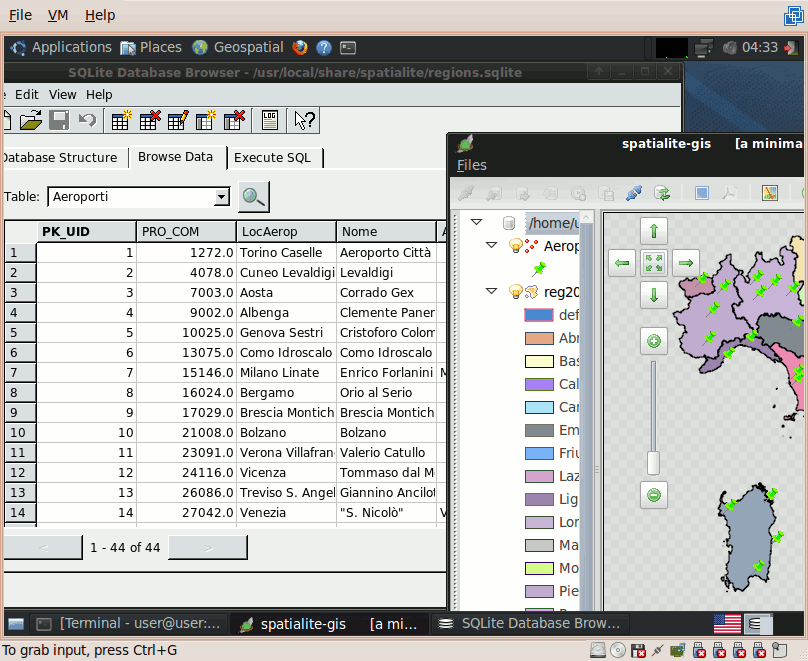Pan the map right with the green arrow

pyautogui.click(x=686, y=263)
